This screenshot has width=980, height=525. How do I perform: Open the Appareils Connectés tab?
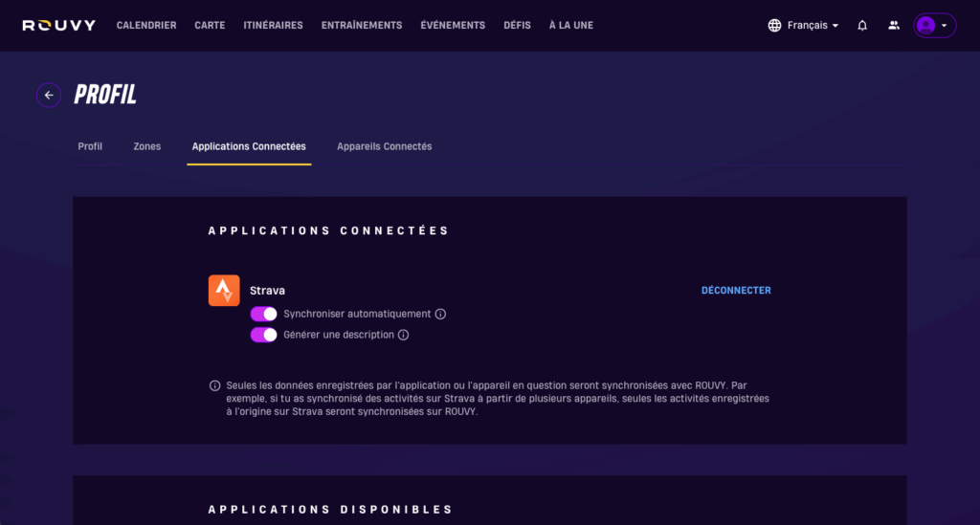coord(384,146)
